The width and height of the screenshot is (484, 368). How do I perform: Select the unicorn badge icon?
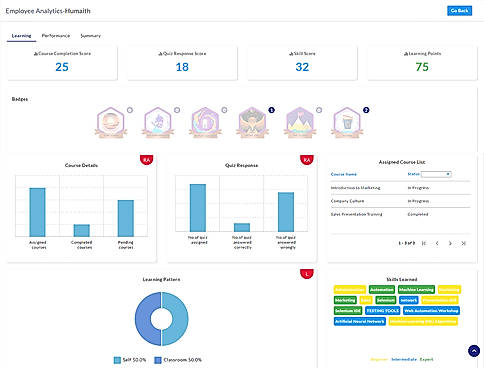(x=158, y=122)
